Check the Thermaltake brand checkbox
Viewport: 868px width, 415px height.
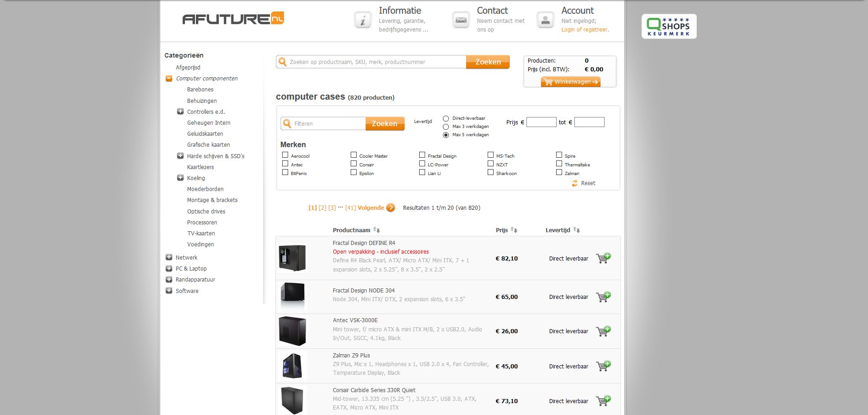[559, 164]
